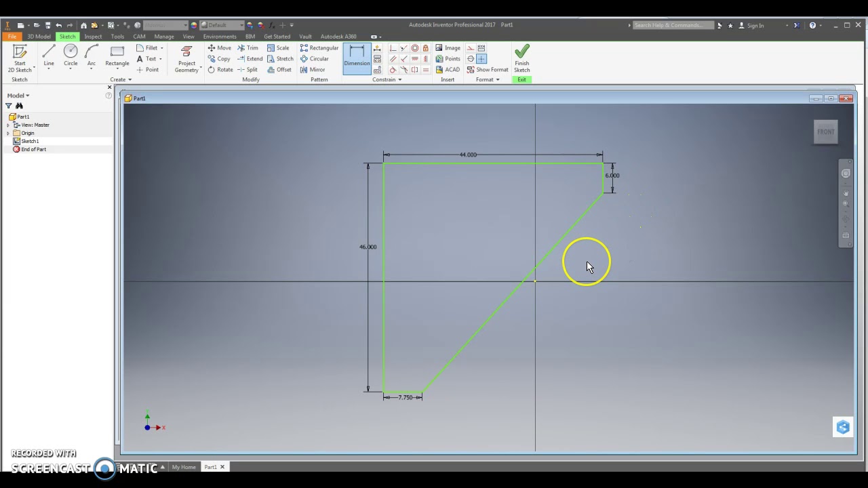Choose the Stretch tool
The width and height of the screenshot is (868, 488).
click(x=280, y=59)
